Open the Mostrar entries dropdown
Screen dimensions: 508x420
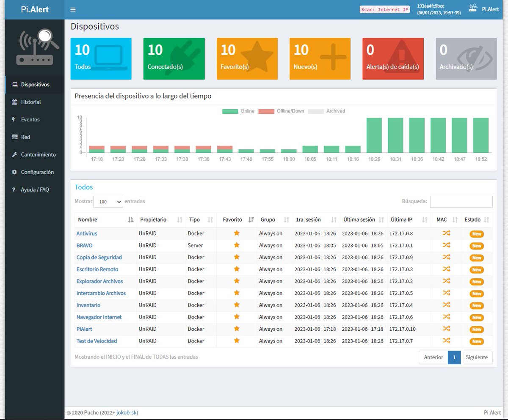click(x=108, y=202)
